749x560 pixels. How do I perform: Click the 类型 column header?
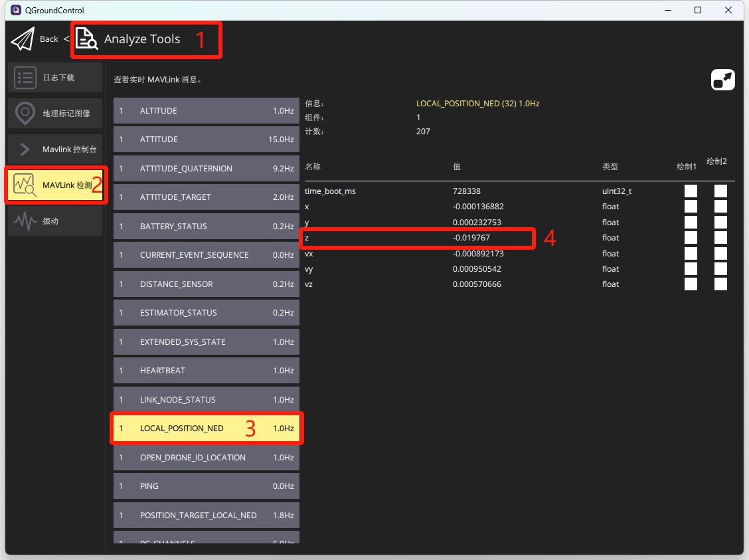tap(610, 166)
